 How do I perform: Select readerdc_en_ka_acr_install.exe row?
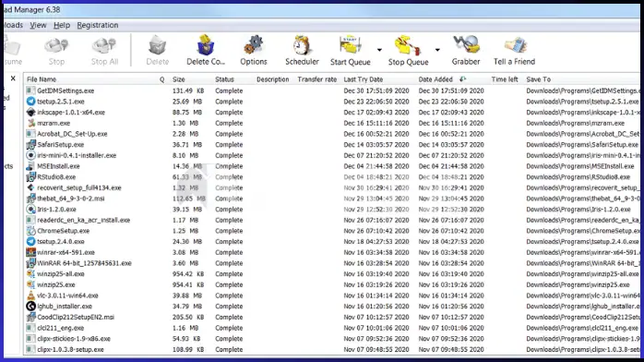coord(332,220)
